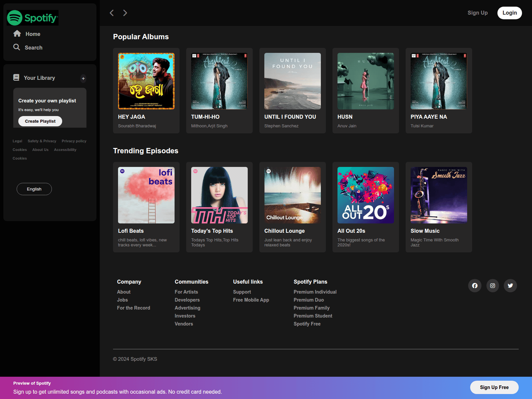The width and height of the screenshot is (532, 399).
Task: Open Your Library label
Action: 39,78
